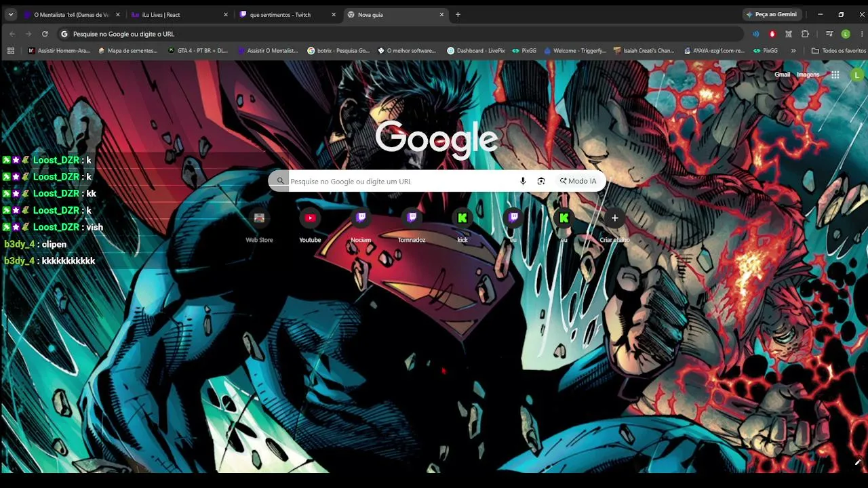The image size is (868, 488).
Task: Close the que sentimentos - Twitch tab
Action: [334, 14]
